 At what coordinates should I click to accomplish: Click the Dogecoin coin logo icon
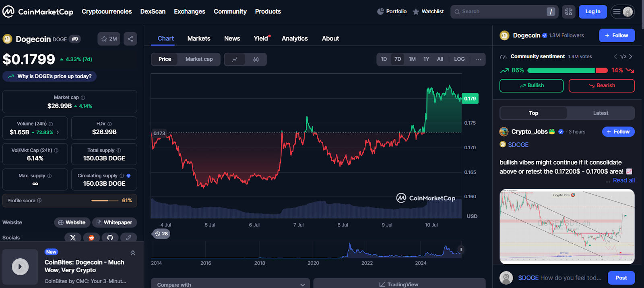(7, 39)
